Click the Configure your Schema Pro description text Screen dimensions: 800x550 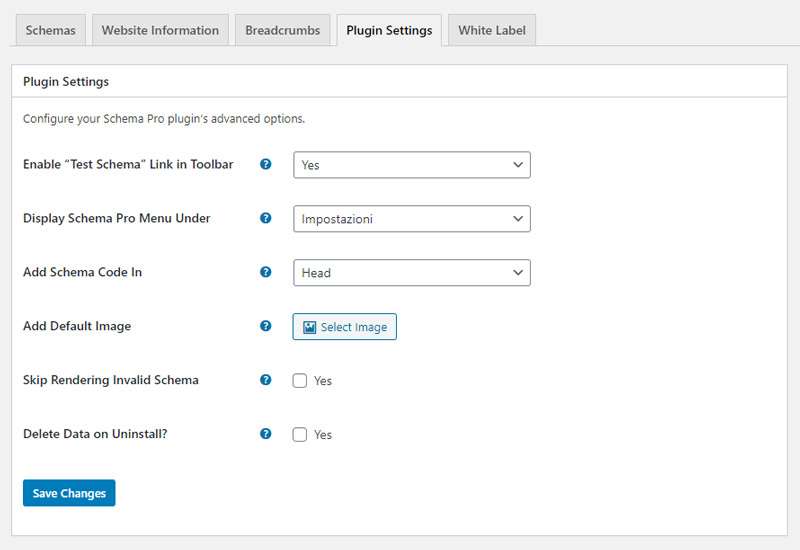tap(164, 119)
